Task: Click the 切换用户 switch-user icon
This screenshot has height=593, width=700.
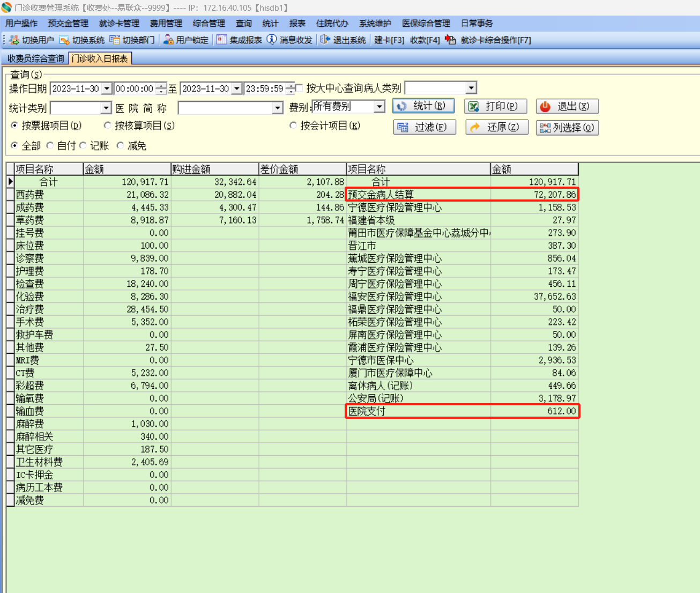Action: point(14,40)
